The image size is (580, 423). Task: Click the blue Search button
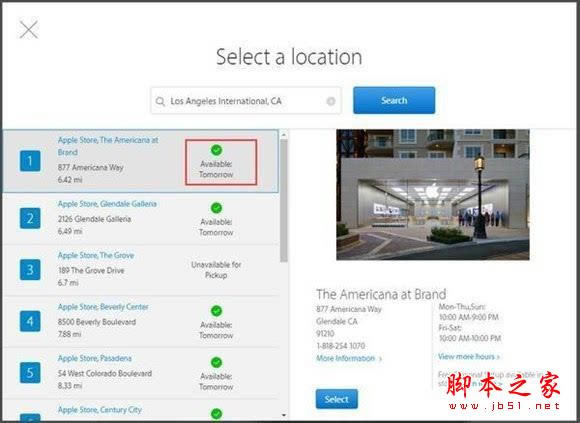pos(394,100)
